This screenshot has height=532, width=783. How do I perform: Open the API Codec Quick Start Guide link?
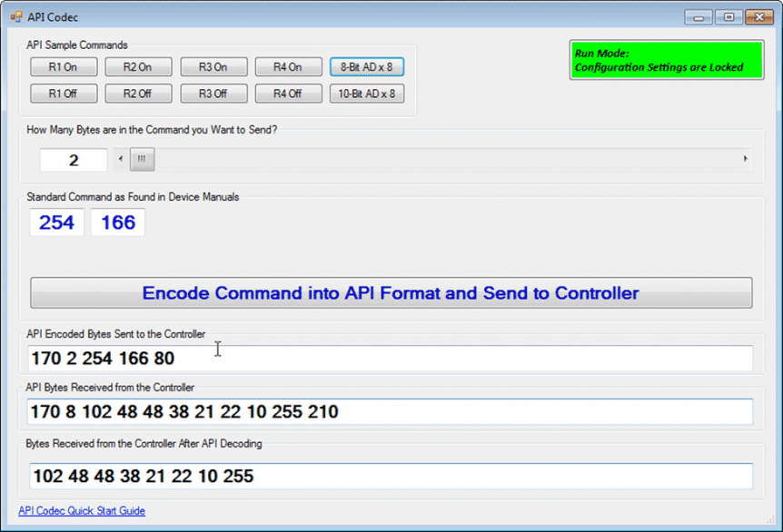point(82,510)
